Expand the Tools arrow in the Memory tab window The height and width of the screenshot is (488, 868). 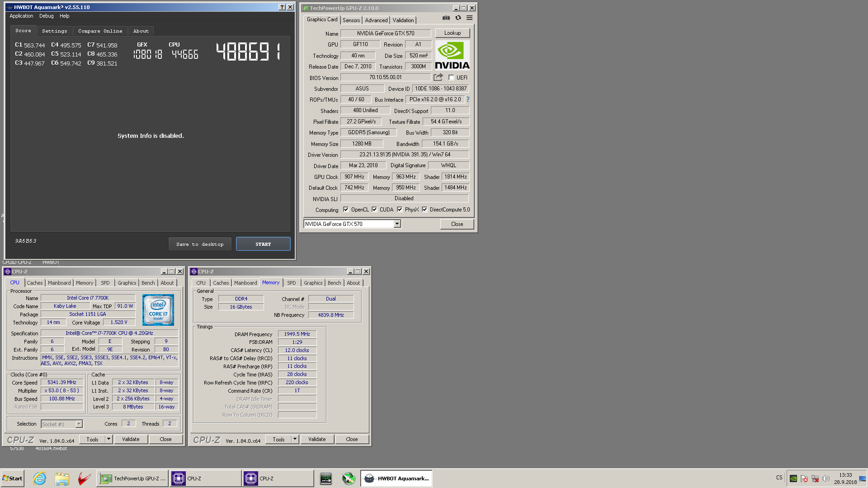tap(295, 439)
